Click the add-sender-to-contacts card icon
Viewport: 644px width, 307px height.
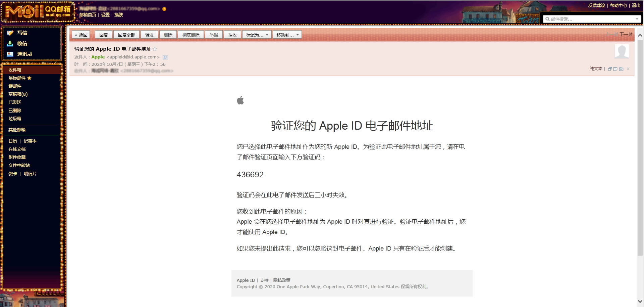pyautogui.click(x=165, y=57)
